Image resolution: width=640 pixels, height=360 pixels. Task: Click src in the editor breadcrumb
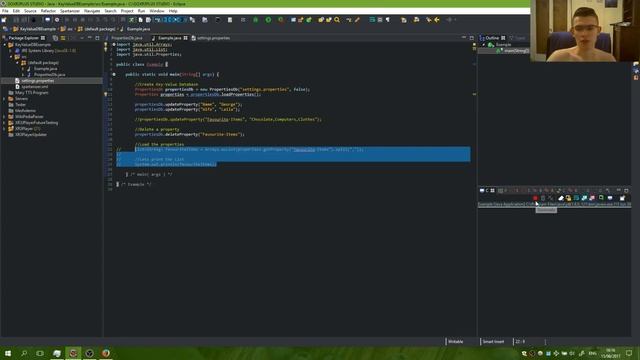pos(70,29)
